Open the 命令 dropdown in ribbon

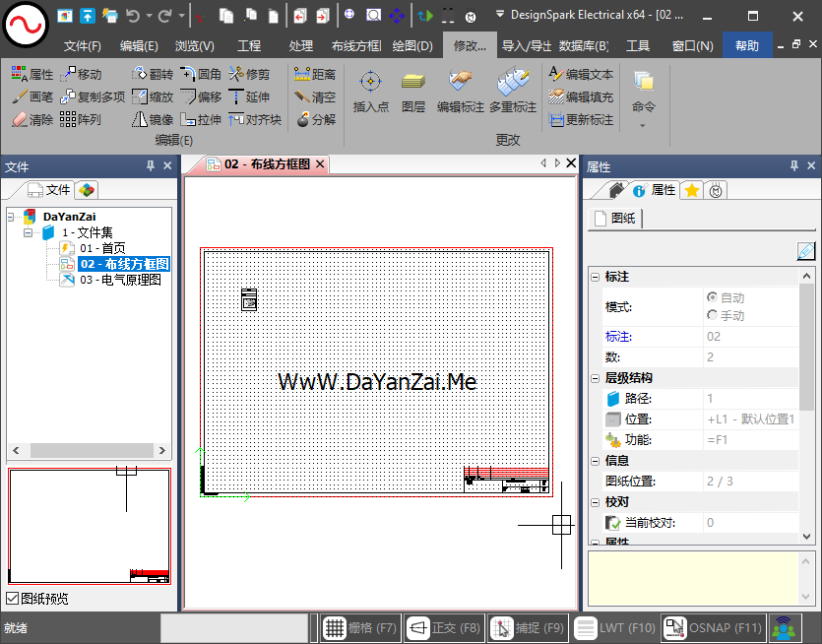(643, 99)
